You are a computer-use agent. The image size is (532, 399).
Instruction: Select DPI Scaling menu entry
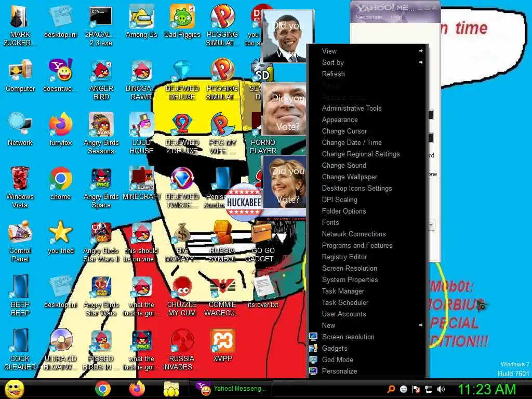367,200
